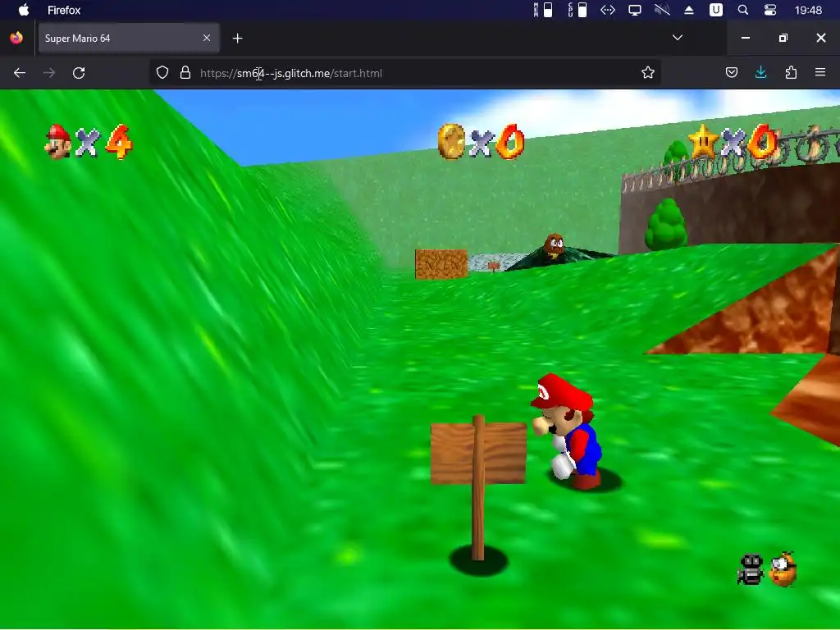Screen dimensions: 840x630
Task: Minimize the Firefox window
Action: point(745,38)
